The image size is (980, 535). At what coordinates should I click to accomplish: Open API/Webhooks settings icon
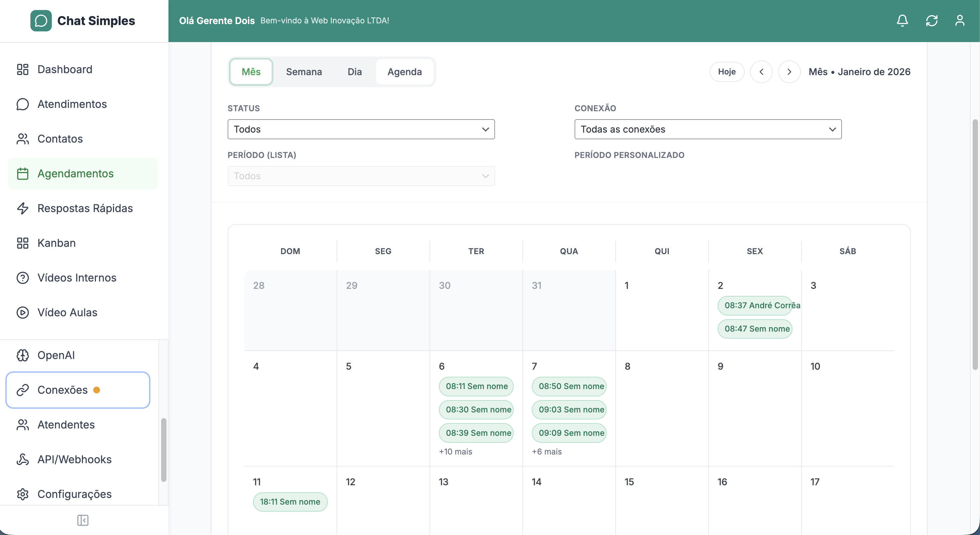[x=22, y=459]
